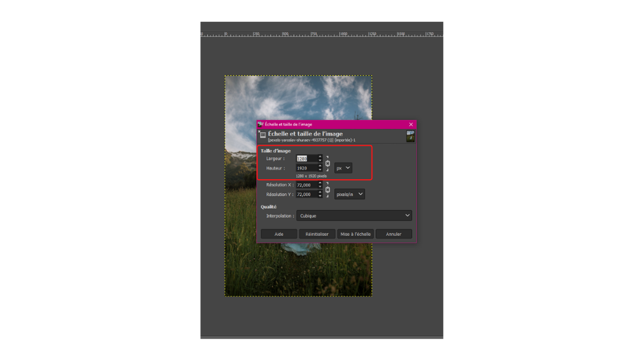Click the Hauteur height input field

pos(307,168)
